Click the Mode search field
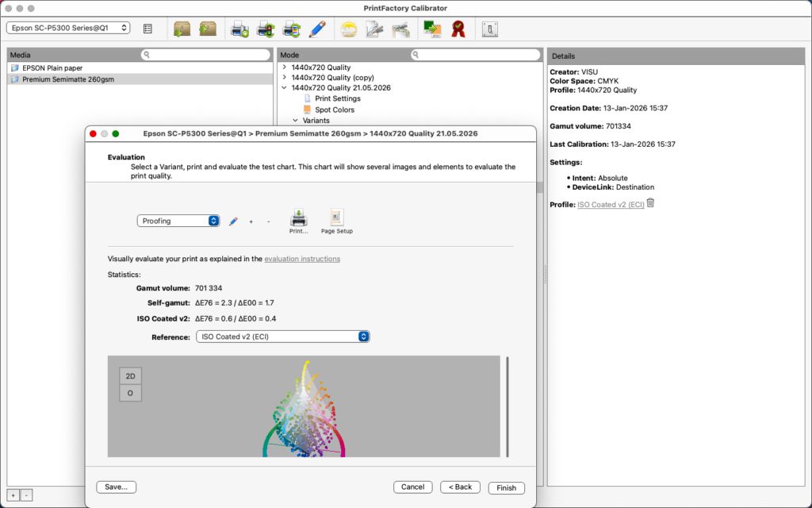 (x=476, y=55)
